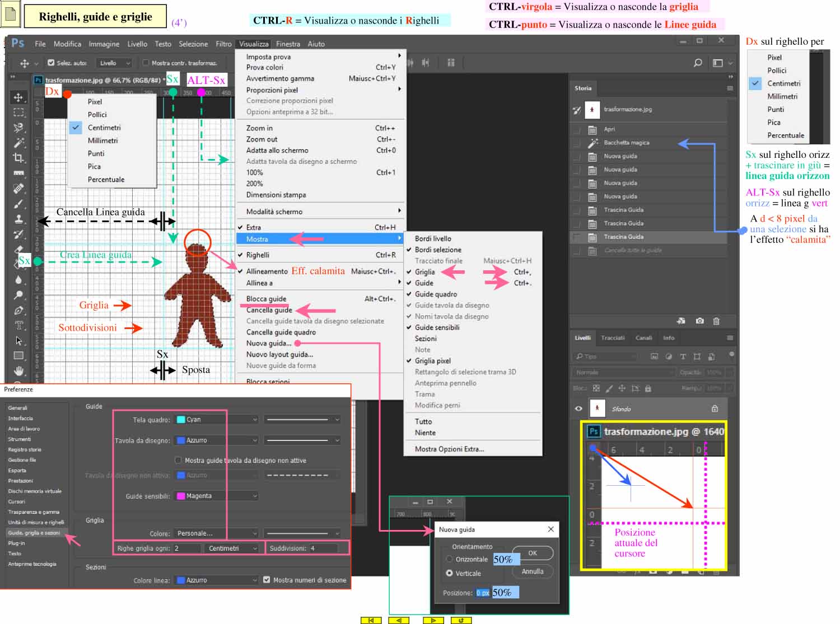Toggle Guide sensibili in the Mostra submenu

[473, 327]
